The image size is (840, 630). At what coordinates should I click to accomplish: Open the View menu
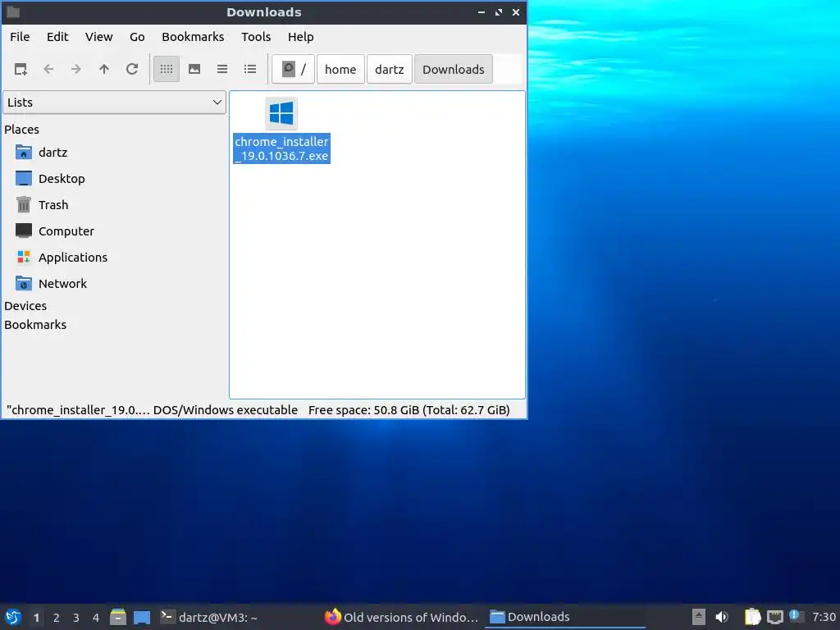tap(99, 37)
